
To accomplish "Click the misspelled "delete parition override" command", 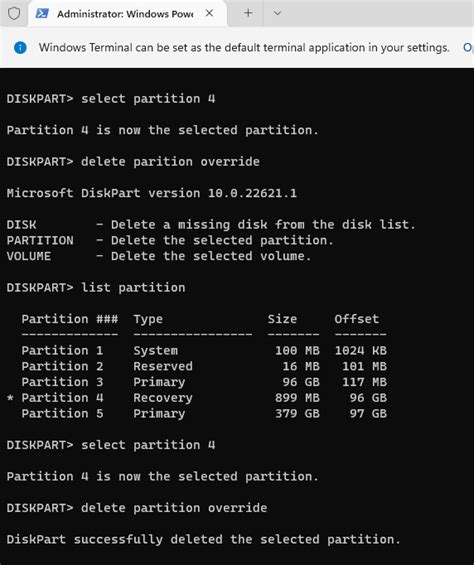I will (x=133, y=162).
